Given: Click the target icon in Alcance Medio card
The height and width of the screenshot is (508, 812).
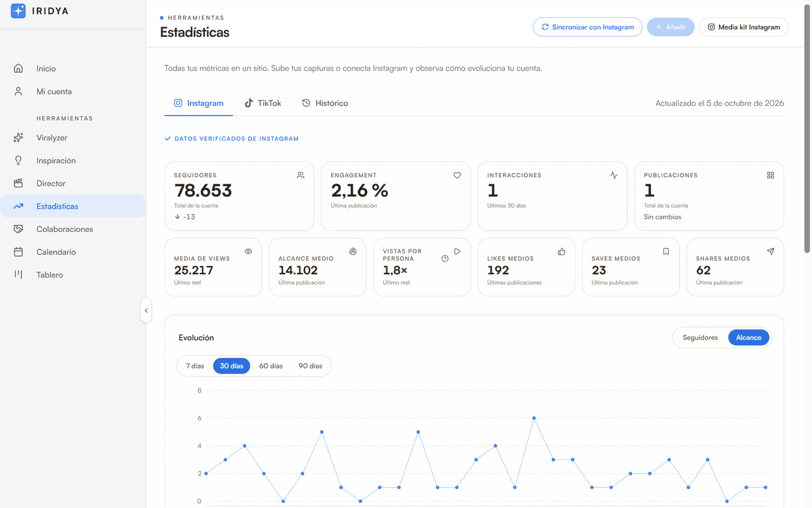Looking at the screenshot, I should [353, 251].
